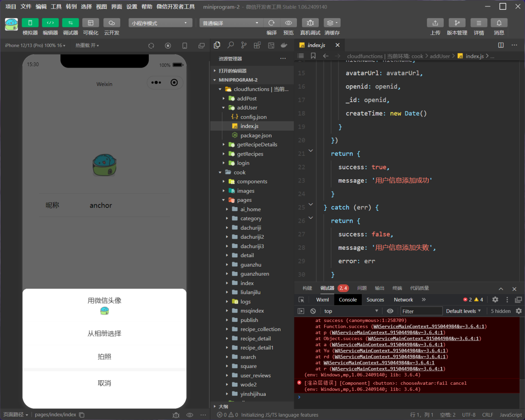Open the 可视化 visual layout button
Image resolution: width=525 pixels, height=420 pixels.
91,23
